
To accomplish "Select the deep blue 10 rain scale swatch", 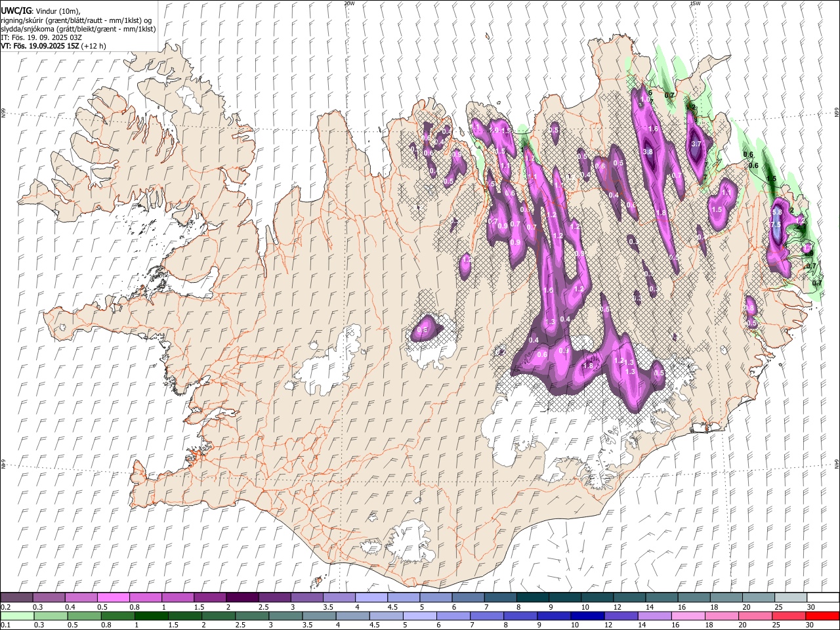I will coord(587,616).
